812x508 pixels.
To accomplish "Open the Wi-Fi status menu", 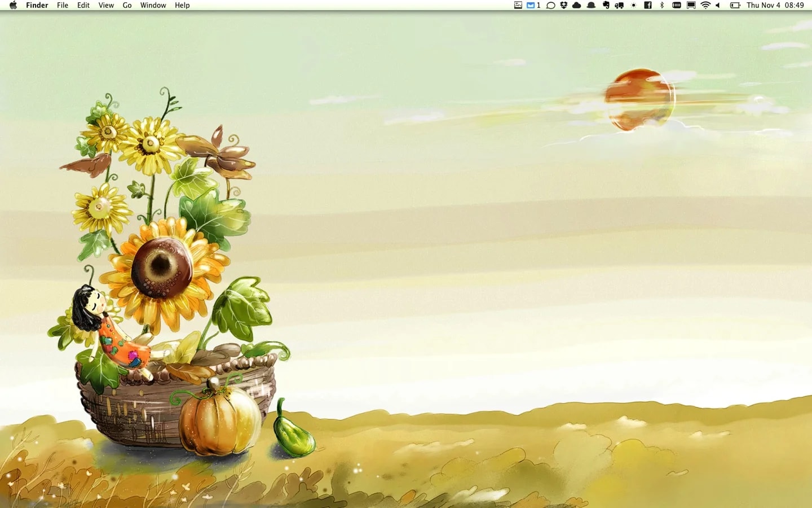I will coord(705,5).
